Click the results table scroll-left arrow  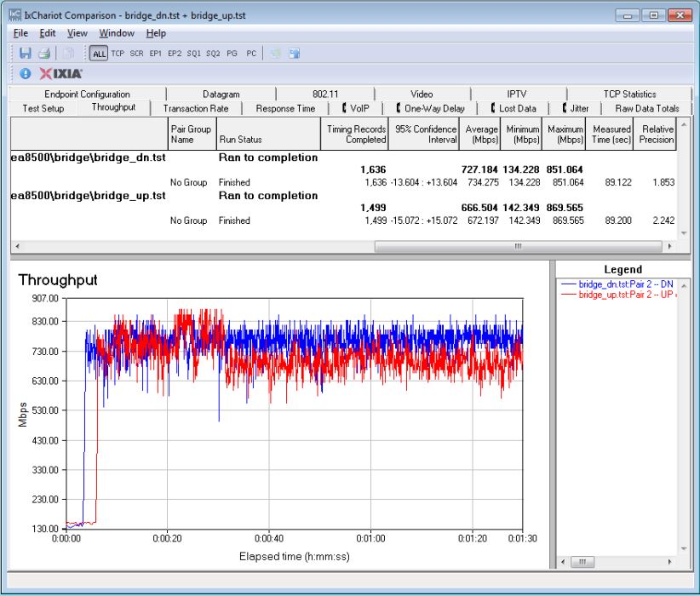[x=17, y=246]
